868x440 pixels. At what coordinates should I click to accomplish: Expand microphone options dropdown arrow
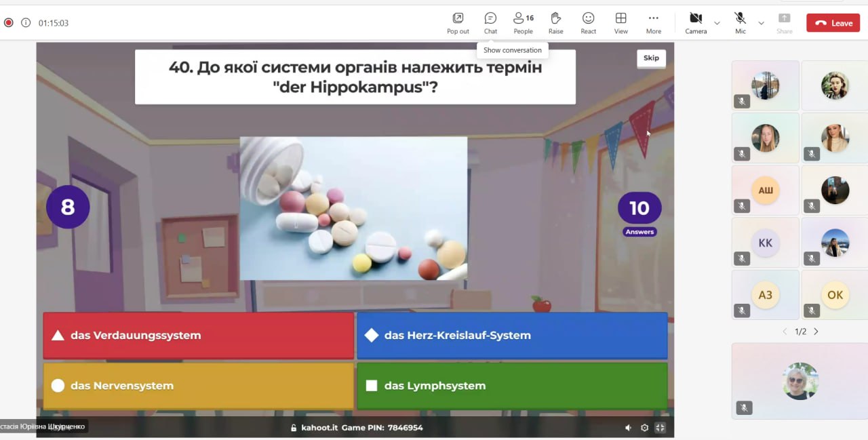coord(761,23)
